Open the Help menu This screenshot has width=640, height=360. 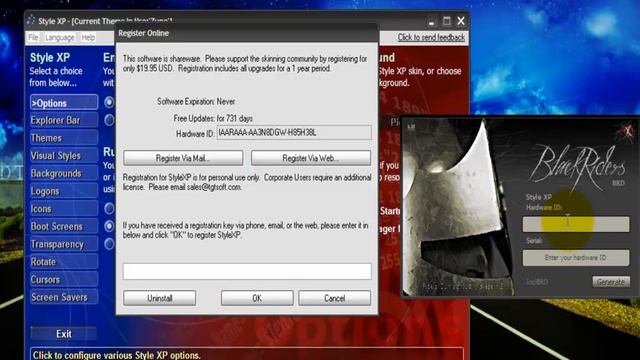click(88, 38)
